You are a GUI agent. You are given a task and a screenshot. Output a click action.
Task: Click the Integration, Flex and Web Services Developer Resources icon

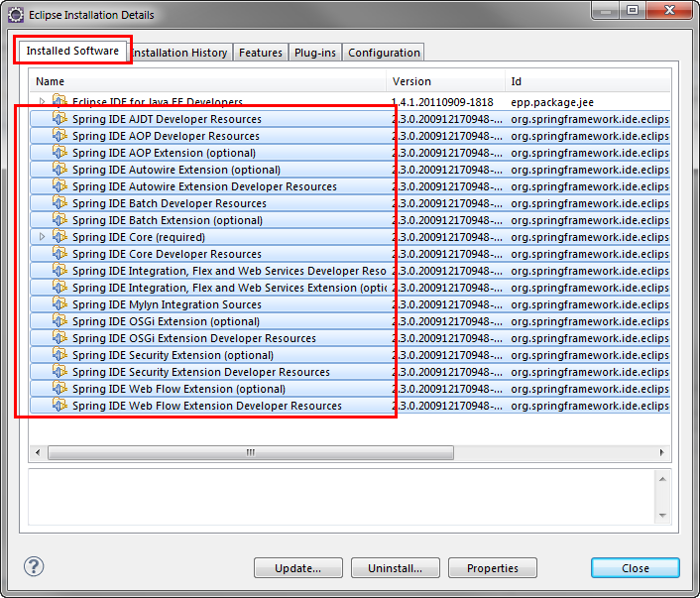click(x=59, y=271)
